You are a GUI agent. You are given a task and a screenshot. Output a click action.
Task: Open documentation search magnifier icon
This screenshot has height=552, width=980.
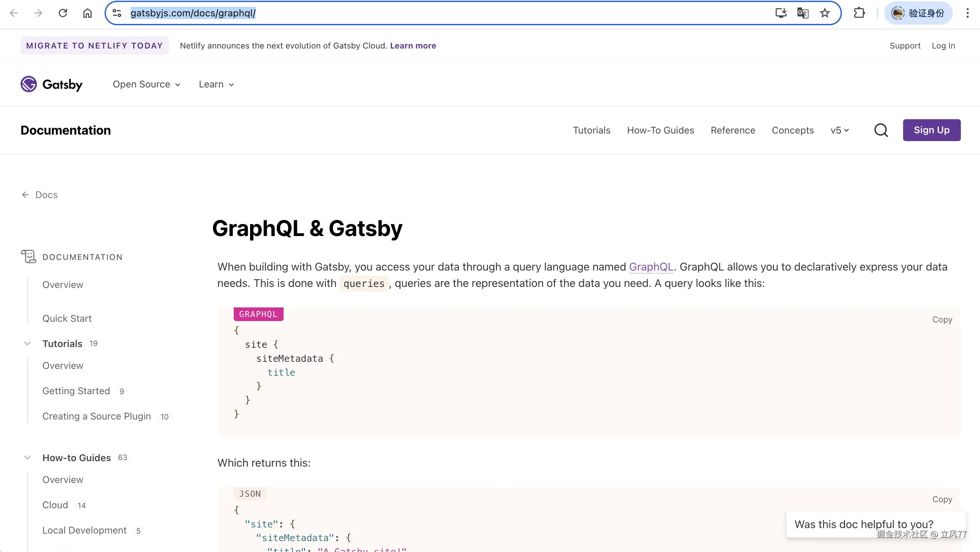tap(881, 130)
